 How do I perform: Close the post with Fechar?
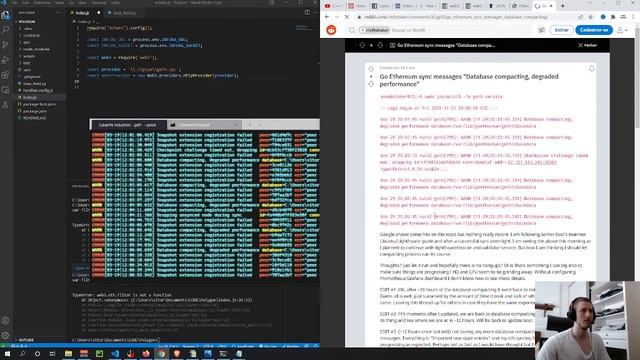[587, 45]
